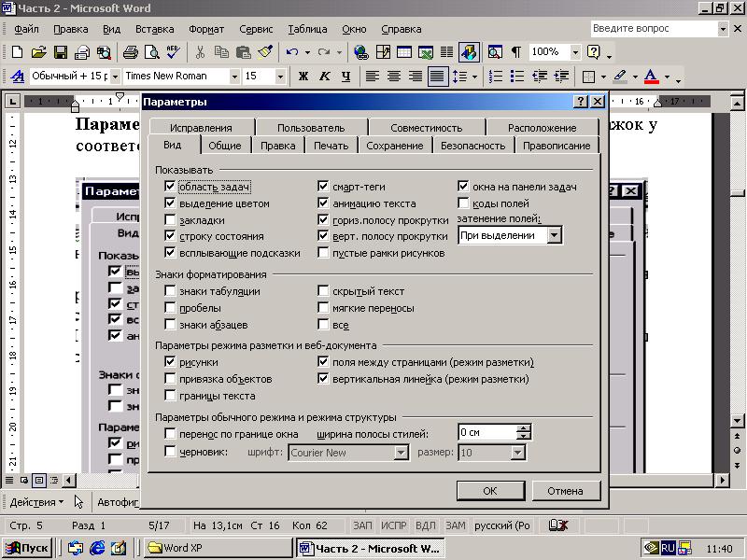Enable 'закладки' checkbox
Image resolution: width=747 pixels, height=560 pixels.
pos(170,220)
